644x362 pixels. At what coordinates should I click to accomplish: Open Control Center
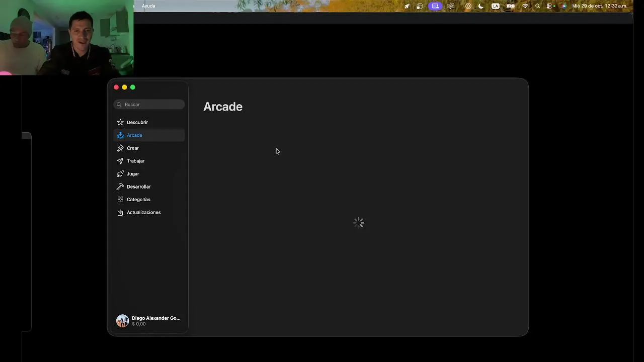pyautogui.click(x=550, y=6)
